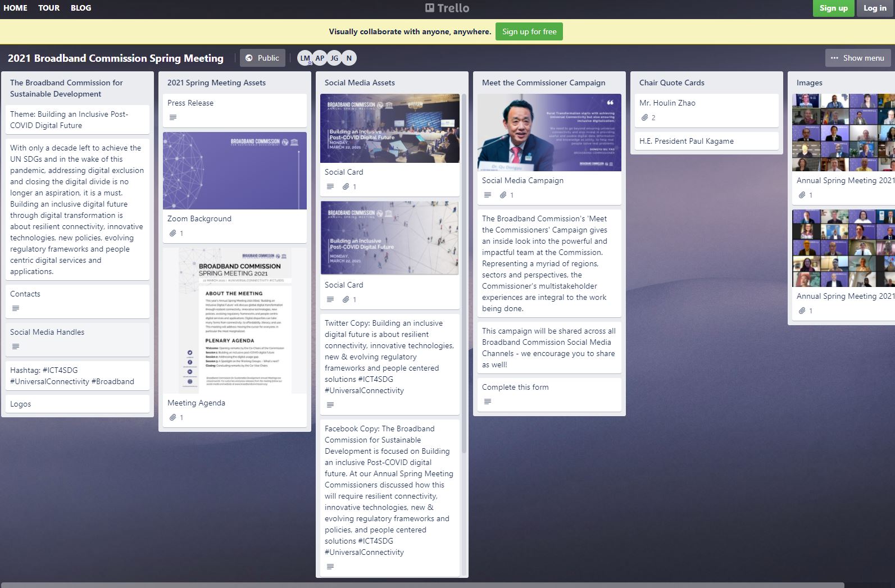
Task: Open the Hashtag #ICT4SDG card
Action: click(78, 376)
